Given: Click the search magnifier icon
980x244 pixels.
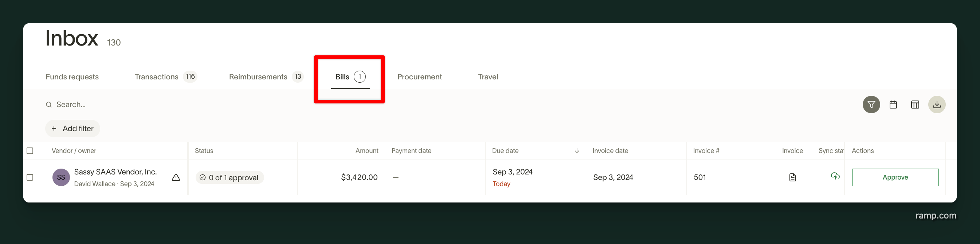Looking at the screenshot, I should 49,104.
